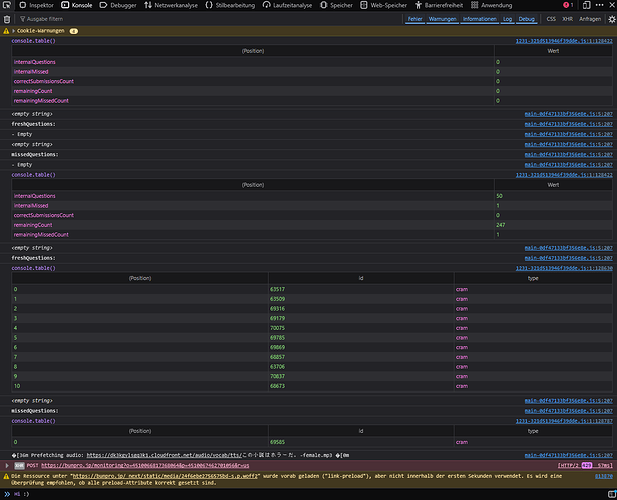Enable the Anfragen filter

click(590, 19)
